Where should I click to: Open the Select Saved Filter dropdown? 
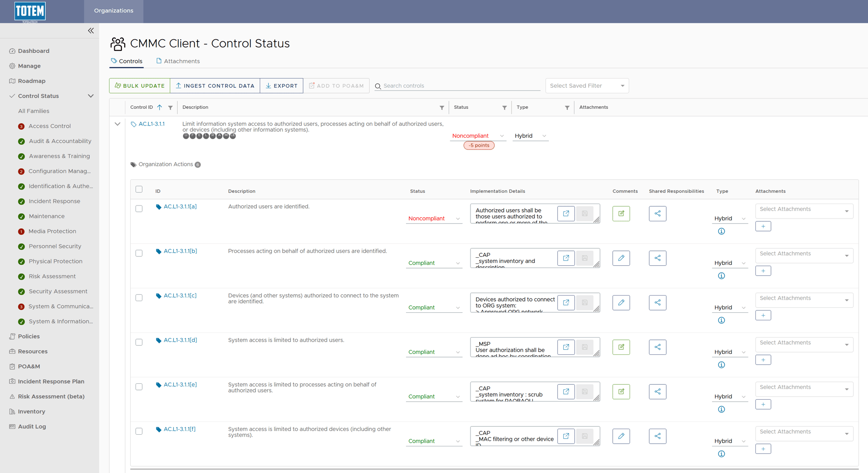[587, 85]
